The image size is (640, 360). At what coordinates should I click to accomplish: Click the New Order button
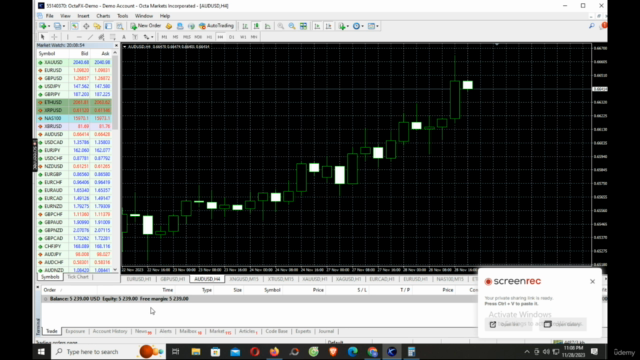[146, 26]
